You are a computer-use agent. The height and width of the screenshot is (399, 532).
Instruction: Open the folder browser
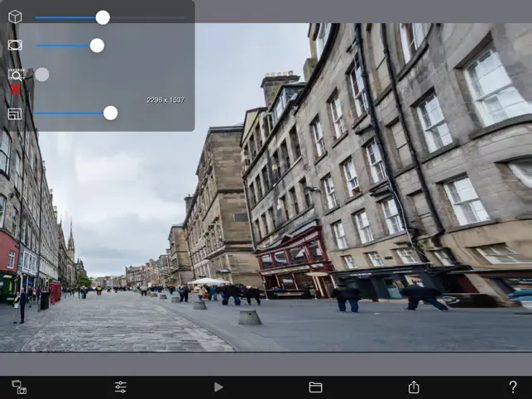tap(315, 387)
